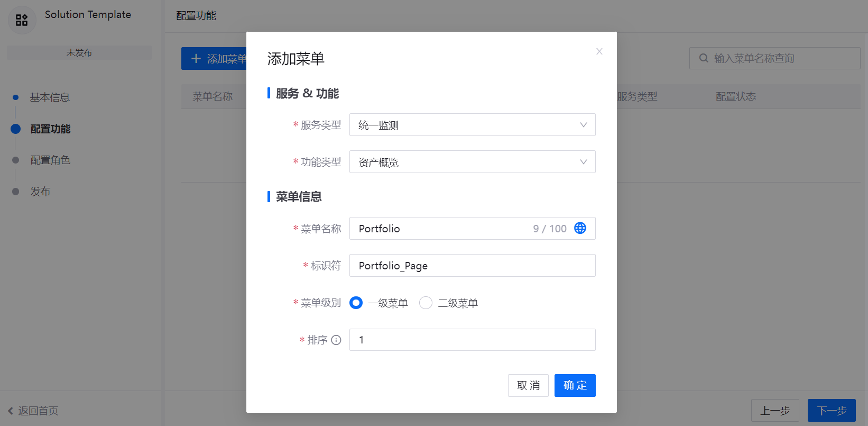This screenshot has width=868, height=426.
Task: Click the search icon in 输入菜单名称查询 box
Action: pos(704,58)
